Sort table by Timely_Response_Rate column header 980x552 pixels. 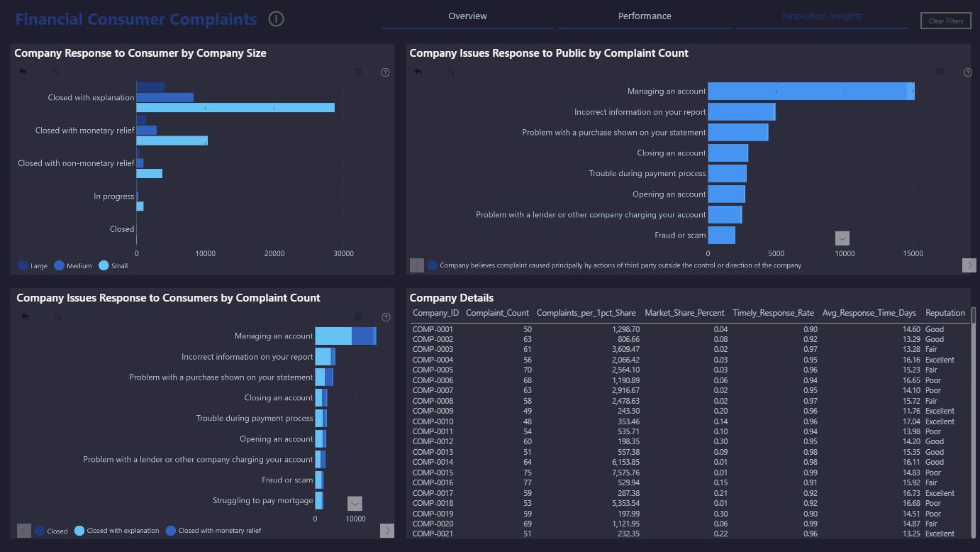(774, 313)
